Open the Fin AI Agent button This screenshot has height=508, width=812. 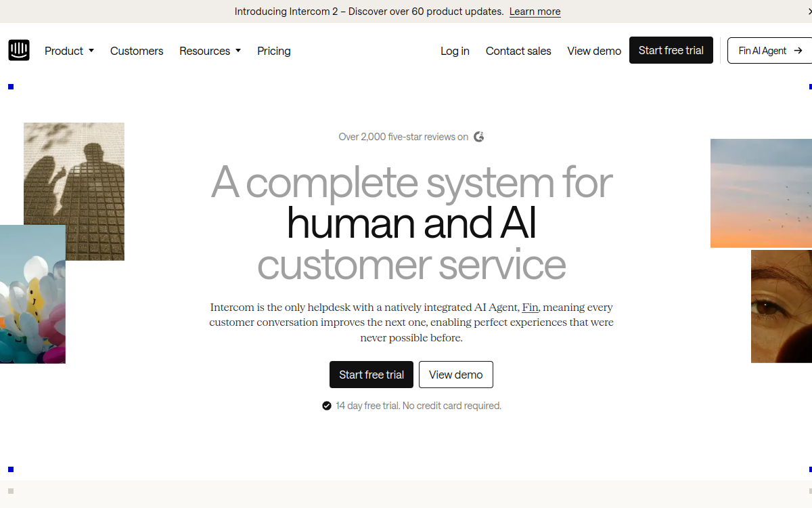pyautogui.click(x=770, y=50)
